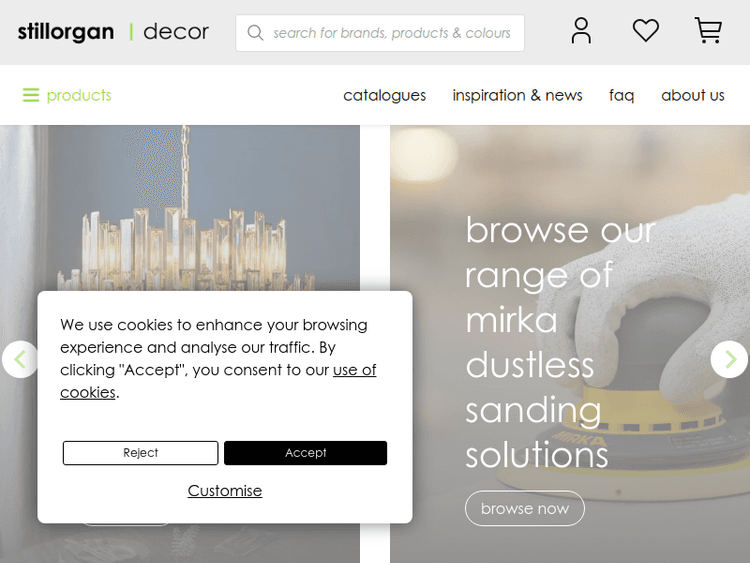Open the wishlist heart icon
The image size is (750, 563).
tap(646, 31)
